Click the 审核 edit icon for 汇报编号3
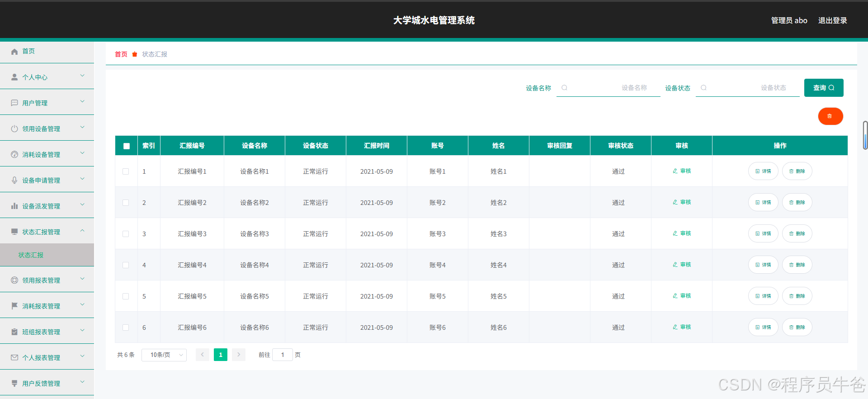868x399 pixels. tap(675, 233)
